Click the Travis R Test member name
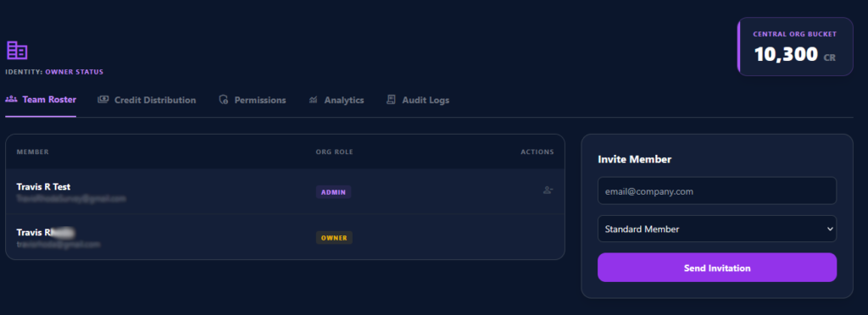The image size is (868, 315). [43, 187]
